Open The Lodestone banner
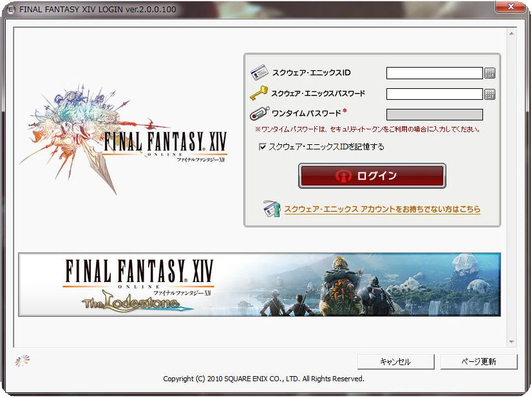The image size is (532, 398). pos(260,285)
